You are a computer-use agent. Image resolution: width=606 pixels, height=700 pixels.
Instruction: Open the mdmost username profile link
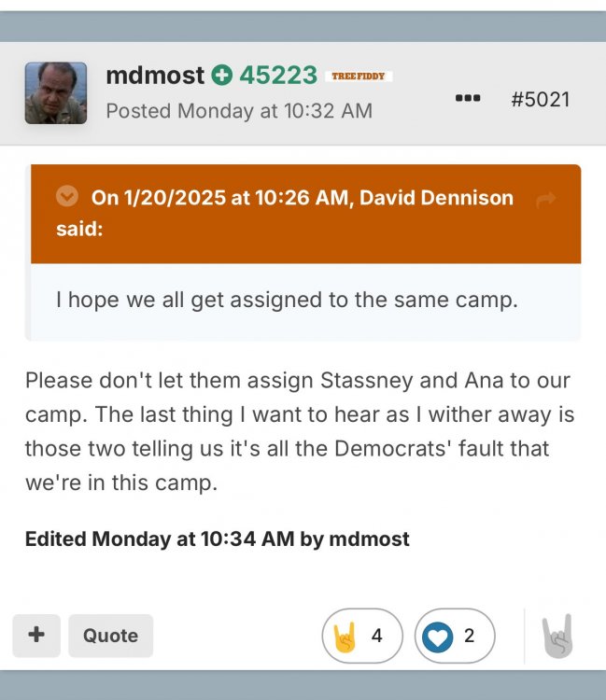(x=155, y=76)
